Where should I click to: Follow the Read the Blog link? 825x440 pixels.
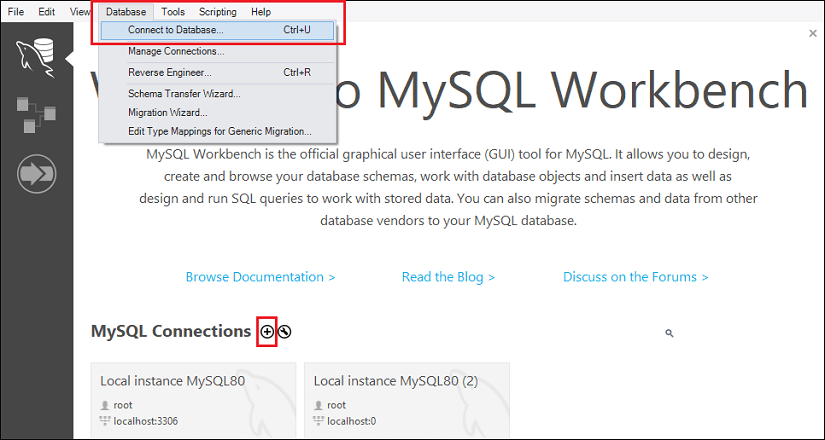pos(448,277)
